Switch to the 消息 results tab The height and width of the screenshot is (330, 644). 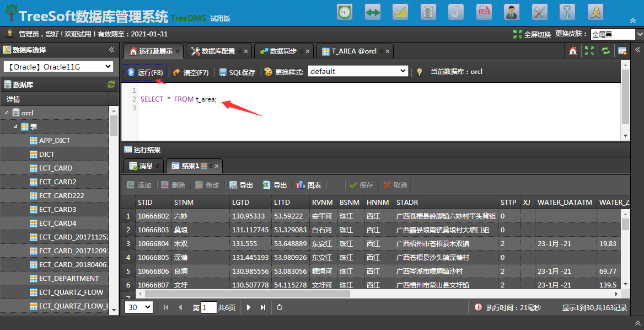point(143,166)
